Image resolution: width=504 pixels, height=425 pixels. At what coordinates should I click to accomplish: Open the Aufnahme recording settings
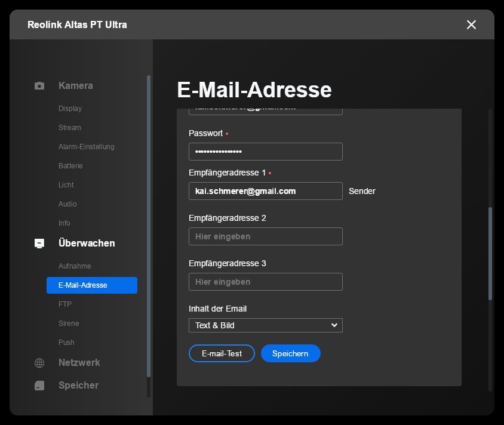(x=75, y=266)
